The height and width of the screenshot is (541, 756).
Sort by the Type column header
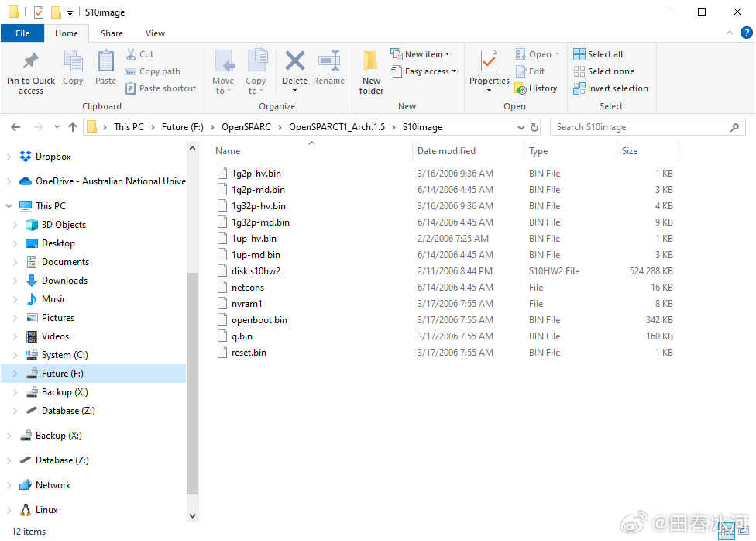click(x=570, y=151)
